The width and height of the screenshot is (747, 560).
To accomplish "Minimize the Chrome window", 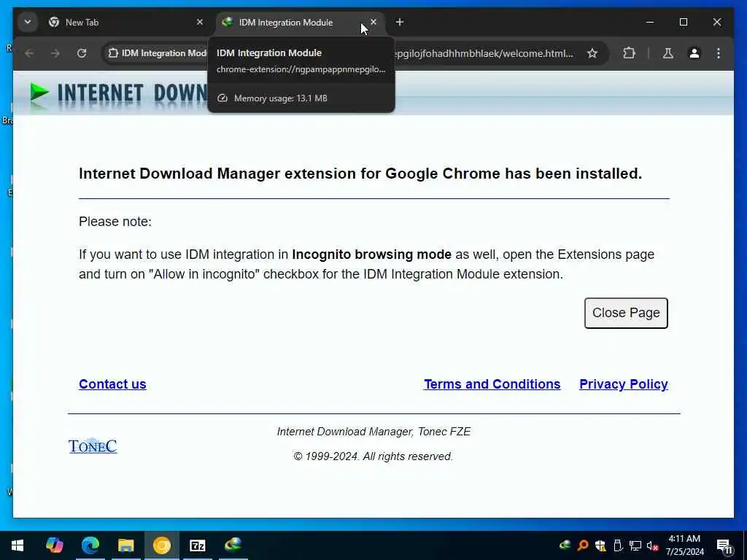I will point(650,23).
